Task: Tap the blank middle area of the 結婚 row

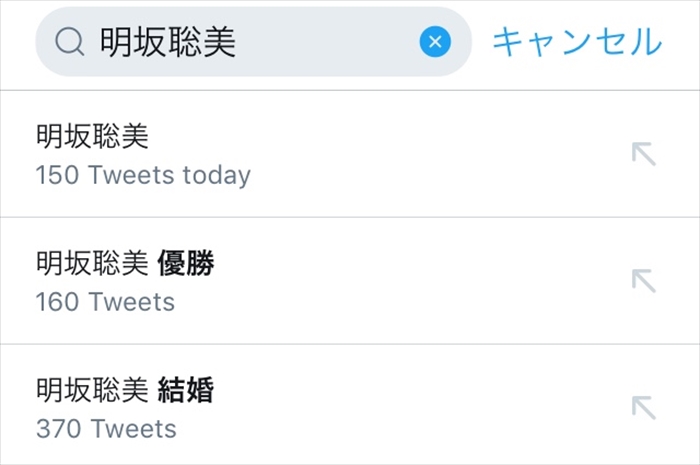Action: [420, 408]
